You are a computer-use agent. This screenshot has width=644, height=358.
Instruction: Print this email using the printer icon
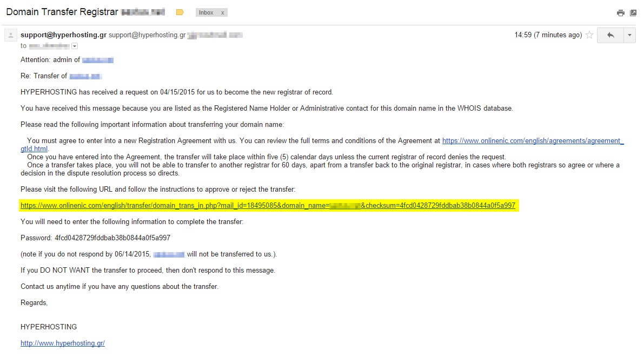pyautogui.click(x=620, y=13)
